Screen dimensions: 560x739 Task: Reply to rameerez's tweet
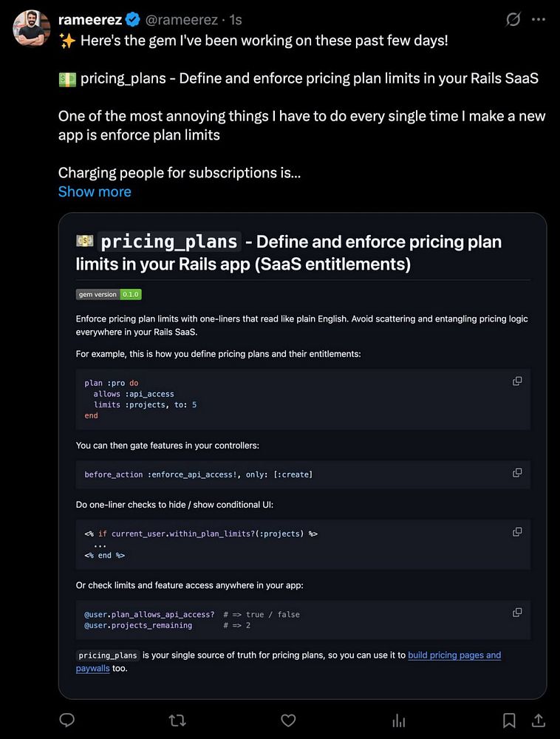tap(67, 720)
